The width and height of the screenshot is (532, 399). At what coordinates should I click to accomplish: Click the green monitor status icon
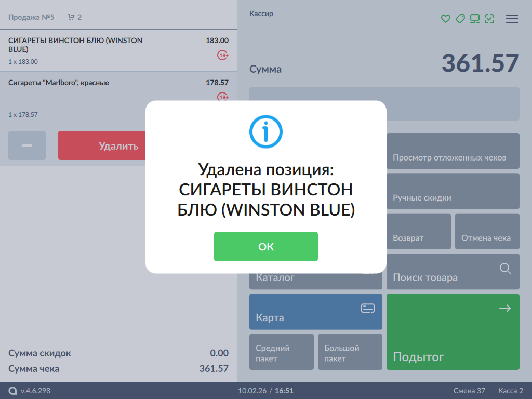coord(474,19)
